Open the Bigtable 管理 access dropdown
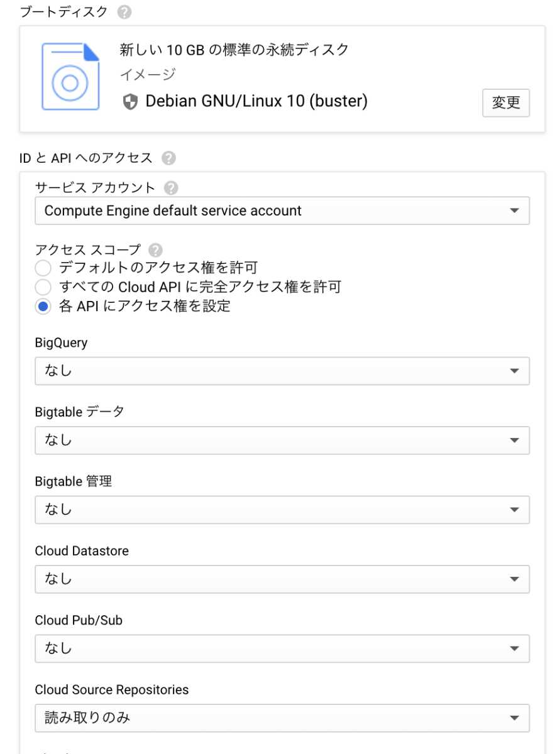560x754 pixels. pos(282,510)
